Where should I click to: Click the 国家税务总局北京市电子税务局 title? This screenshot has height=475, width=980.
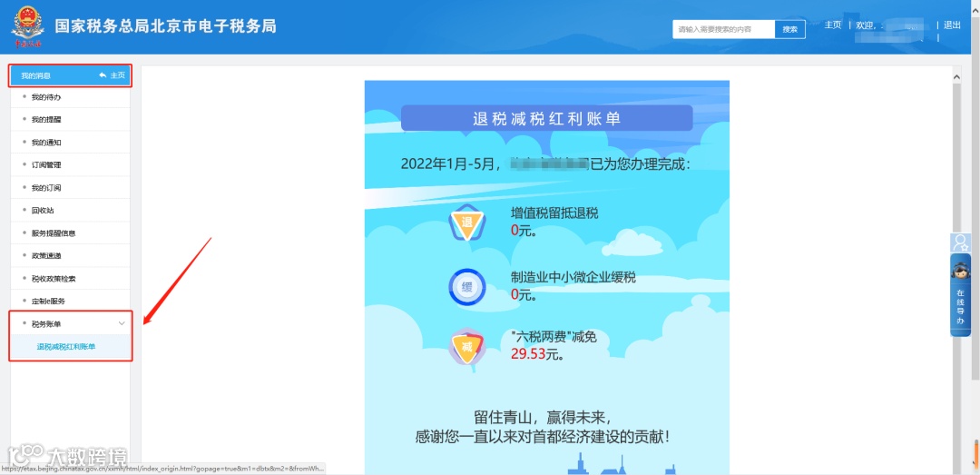tap(166, 26)
